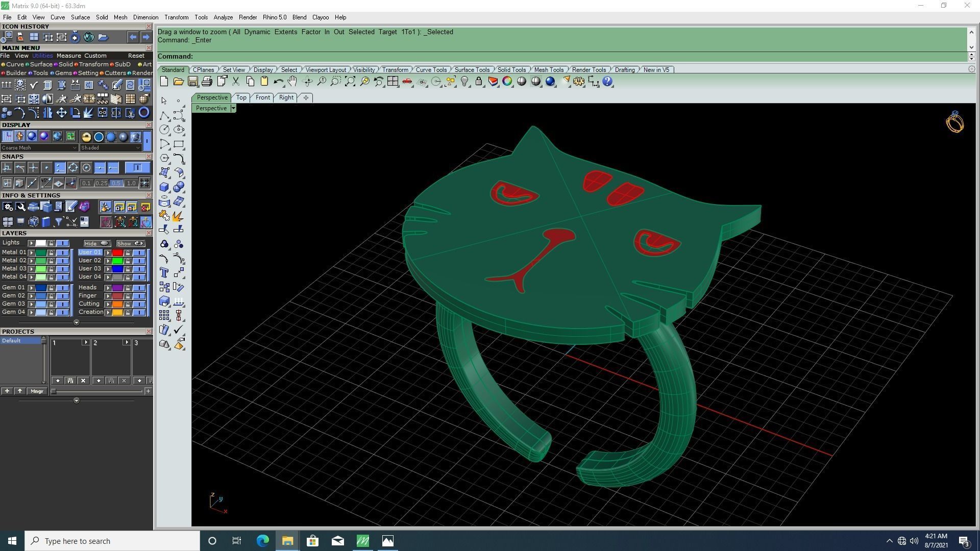Screen dimensions: 980x551
Task: Click the Zoom Extents icon
Action: click(350, 82)
